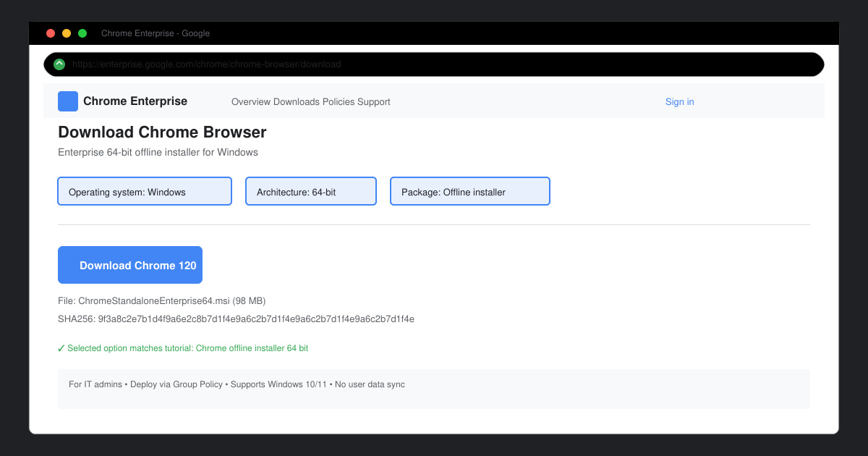Open the Support navigation item
The width and height of the screenshot is (868, 456).
(x=374, y=102)
